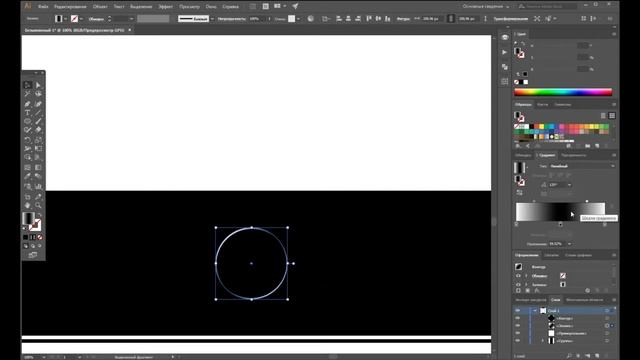The width and height of the screenshot is (640, 360).
Task: Select the Line Segment tool
Action: coord(38,113)
